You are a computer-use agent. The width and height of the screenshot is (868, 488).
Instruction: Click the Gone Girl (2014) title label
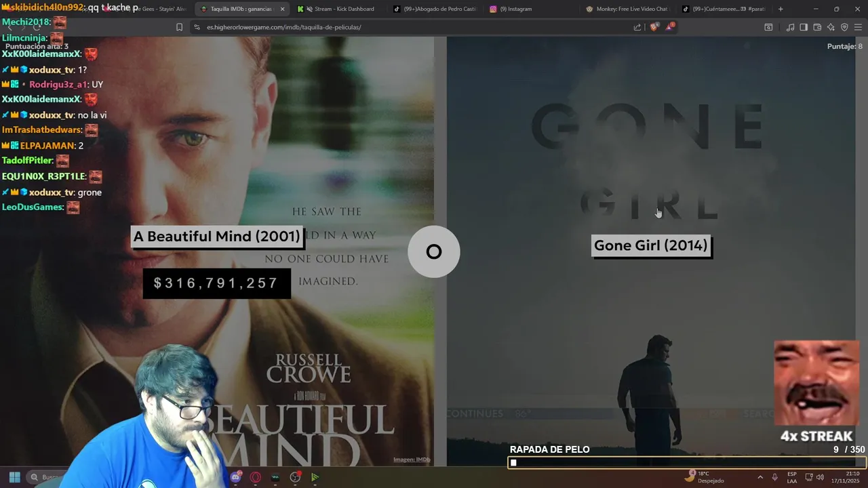651,245
